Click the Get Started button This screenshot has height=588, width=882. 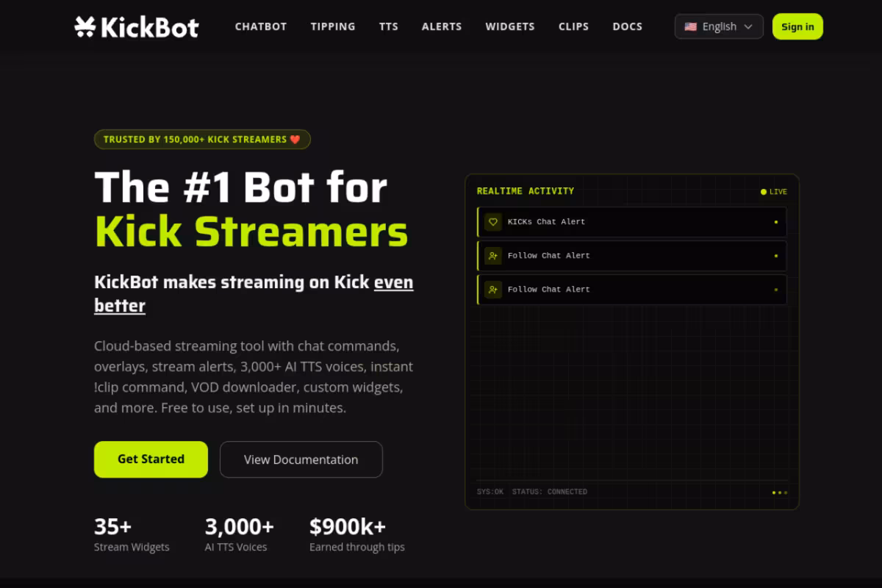coord(151,459)
